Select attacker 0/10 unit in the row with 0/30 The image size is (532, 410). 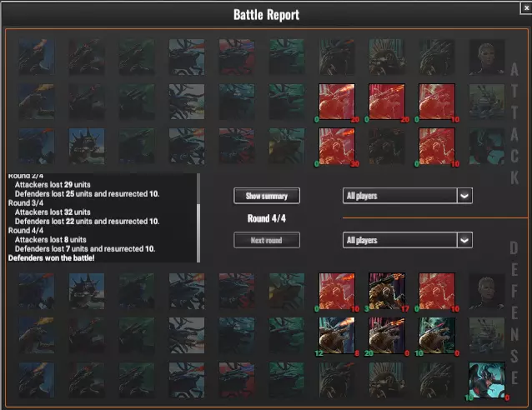click(437, 146)
